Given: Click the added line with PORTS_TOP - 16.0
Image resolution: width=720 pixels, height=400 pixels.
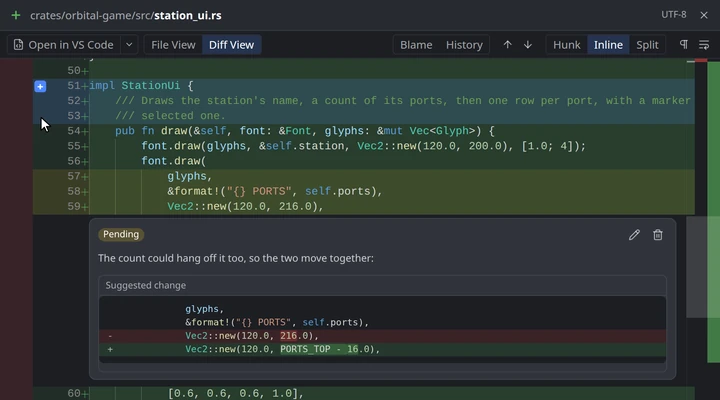Looking at the screenshot, I should 382,349.
